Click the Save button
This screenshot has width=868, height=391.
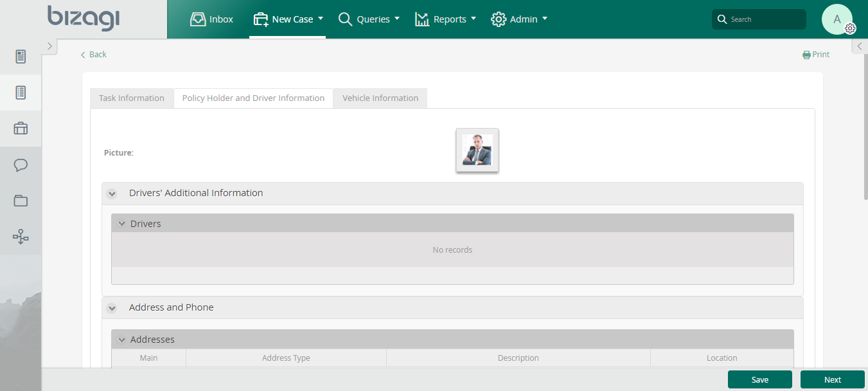coord(760,379)
